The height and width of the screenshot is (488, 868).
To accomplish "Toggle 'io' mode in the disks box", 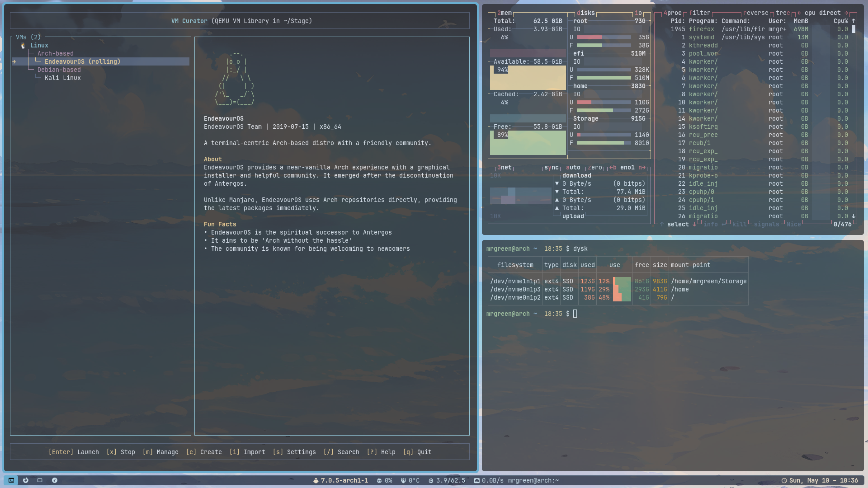I will click(x=638, y=13).
